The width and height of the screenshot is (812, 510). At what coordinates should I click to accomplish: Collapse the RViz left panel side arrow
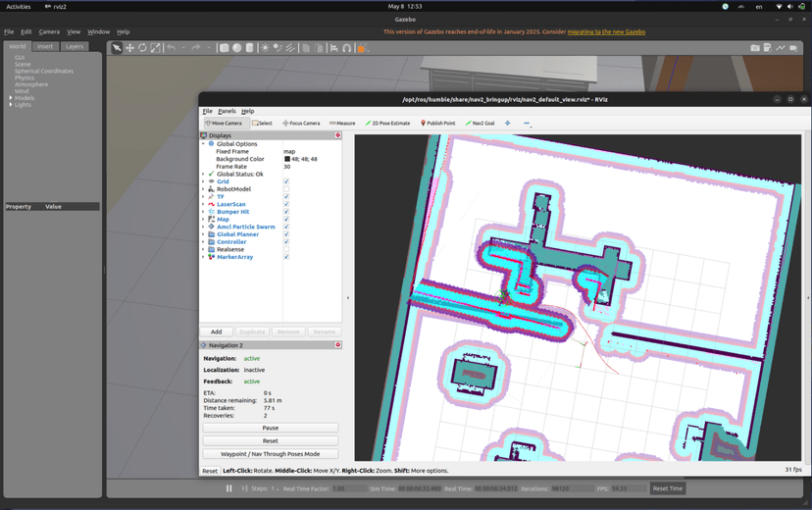tap(348, 298)
